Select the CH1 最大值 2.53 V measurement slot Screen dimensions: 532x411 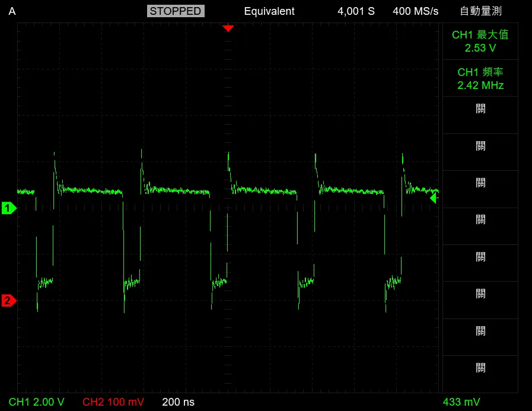(x=480, y=41)
